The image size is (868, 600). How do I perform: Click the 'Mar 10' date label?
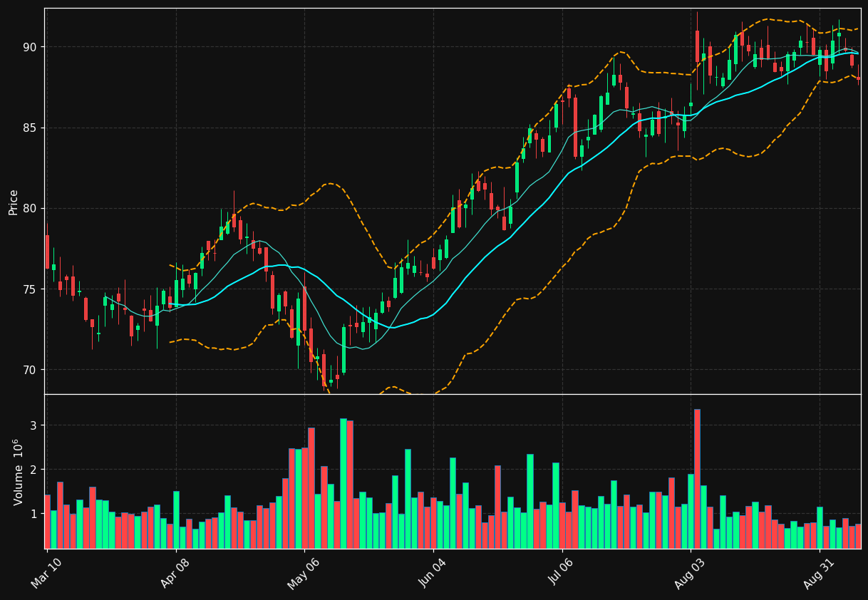(x=46, y=574)
